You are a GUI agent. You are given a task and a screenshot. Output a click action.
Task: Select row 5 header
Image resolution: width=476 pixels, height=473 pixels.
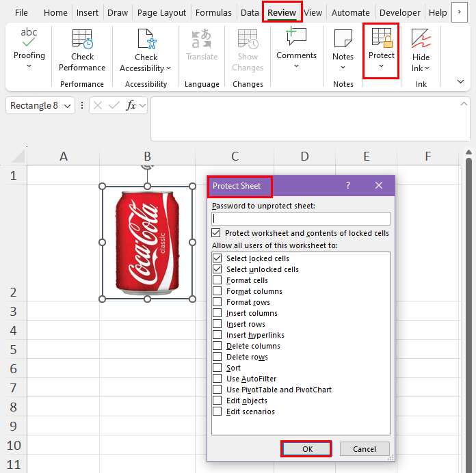coord(14,349)
